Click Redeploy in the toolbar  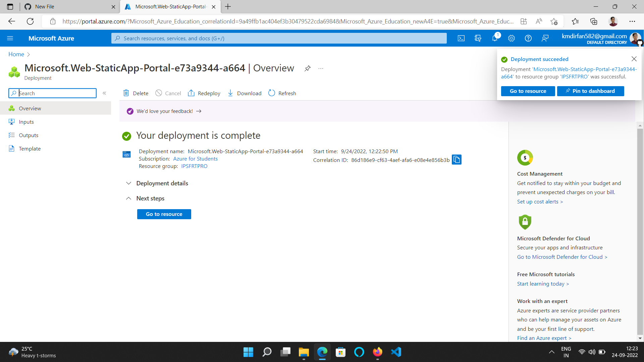click(x=204, y=93)
